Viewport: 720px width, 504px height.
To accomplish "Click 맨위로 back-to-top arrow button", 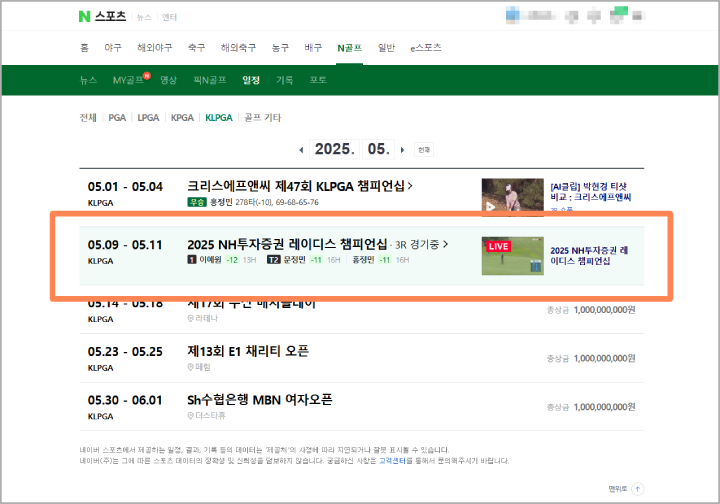I will pos(637,489).
